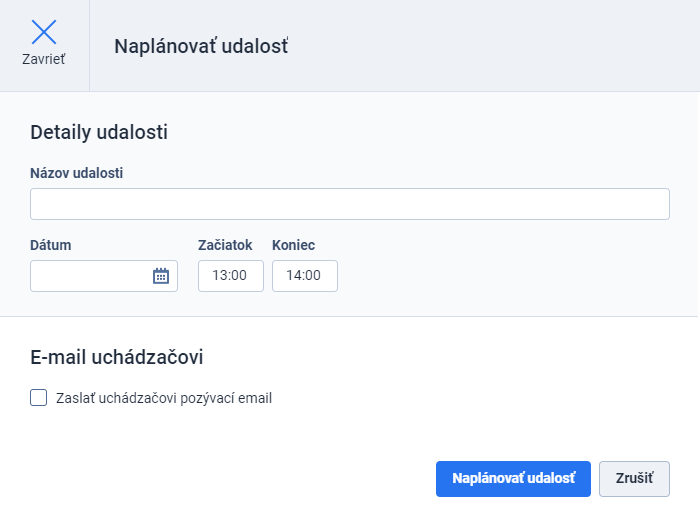The image size is (700, 518).
Task: Open the Začiatok time selector showing 13:00
Action: (x=231, y=276)
